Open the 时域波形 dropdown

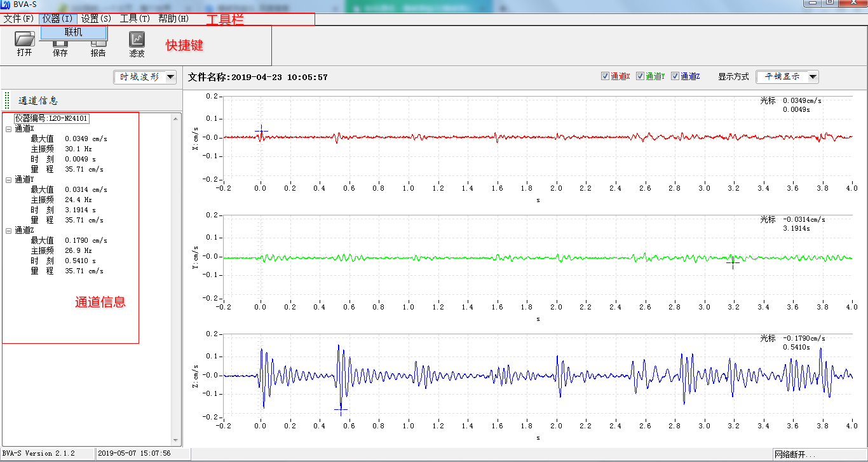(146, 77)
